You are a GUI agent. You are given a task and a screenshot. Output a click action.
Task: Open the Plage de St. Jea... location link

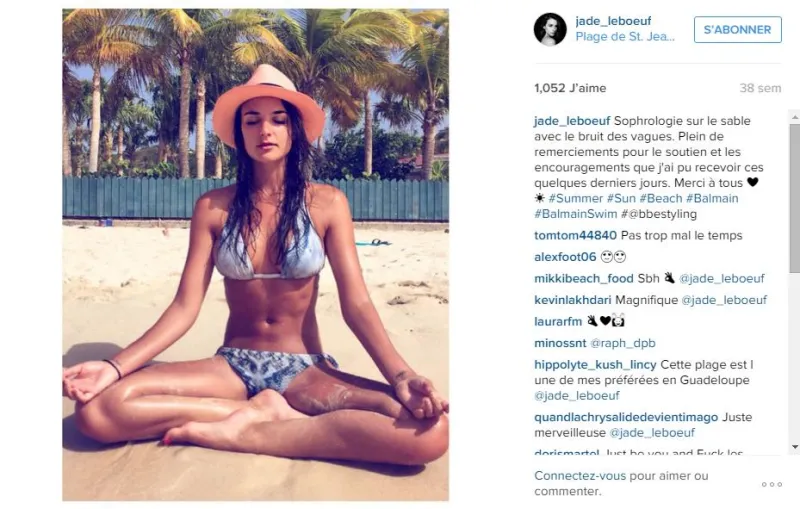(625, 37)
